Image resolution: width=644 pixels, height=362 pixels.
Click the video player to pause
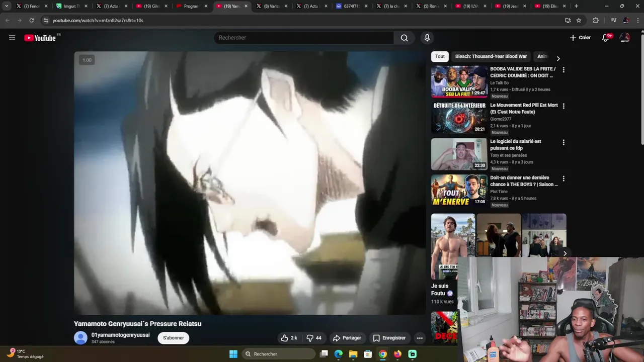[x=250, y=183]
